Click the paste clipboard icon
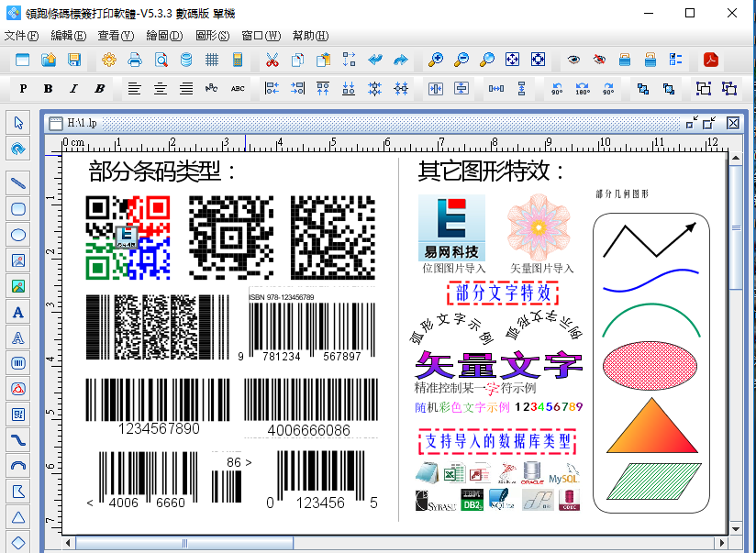The image size is (756, 553). tap(324, 60)
